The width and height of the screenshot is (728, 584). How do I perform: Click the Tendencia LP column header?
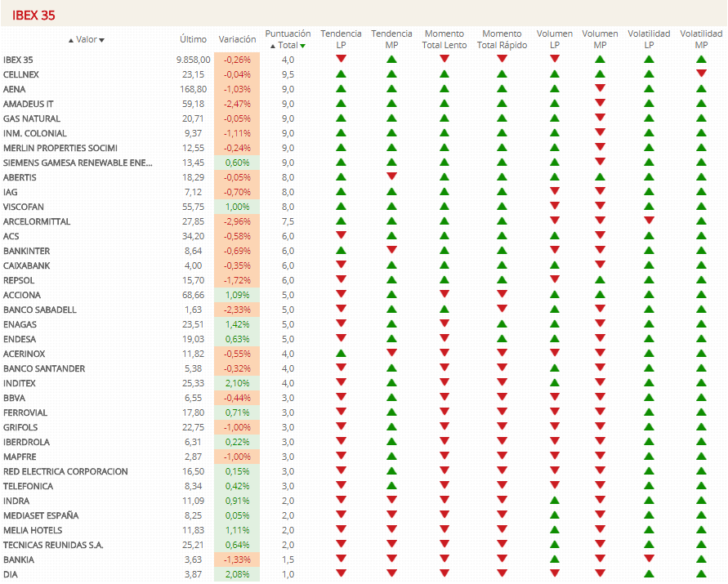pos(341,39)
